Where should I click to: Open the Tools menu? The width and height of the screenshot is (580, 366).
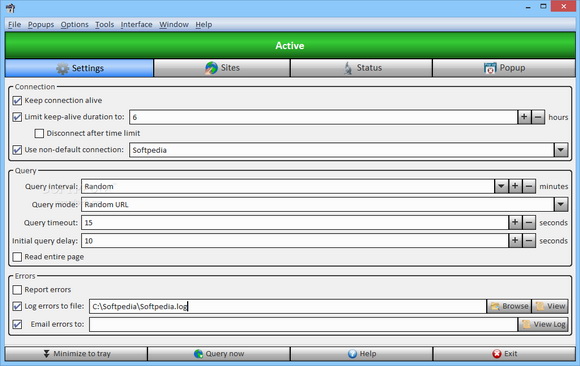104,24
